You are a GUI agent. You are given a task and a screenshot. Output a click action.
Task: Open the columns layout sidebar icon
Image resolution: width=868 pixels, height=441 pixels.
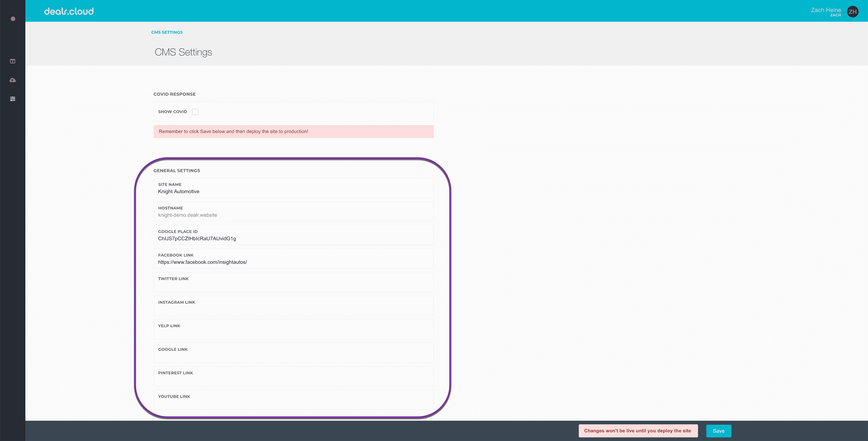(x=13, y=61)
